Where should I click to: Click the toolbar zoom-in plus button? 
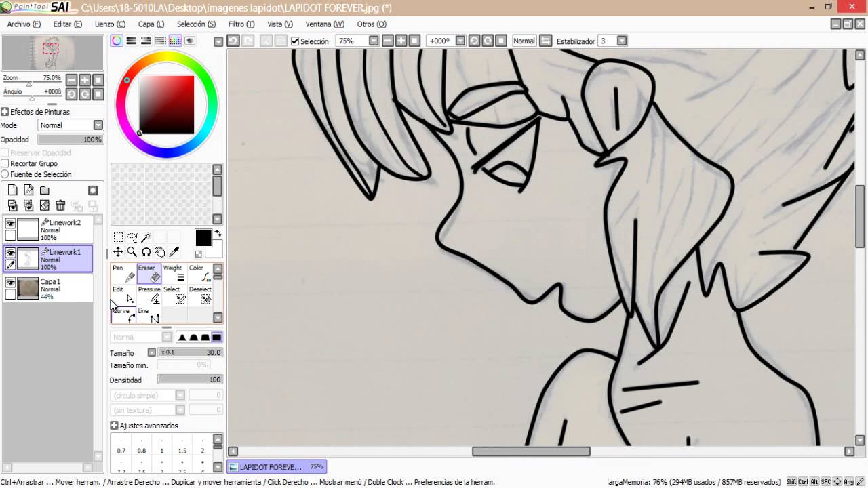[401, 41]
